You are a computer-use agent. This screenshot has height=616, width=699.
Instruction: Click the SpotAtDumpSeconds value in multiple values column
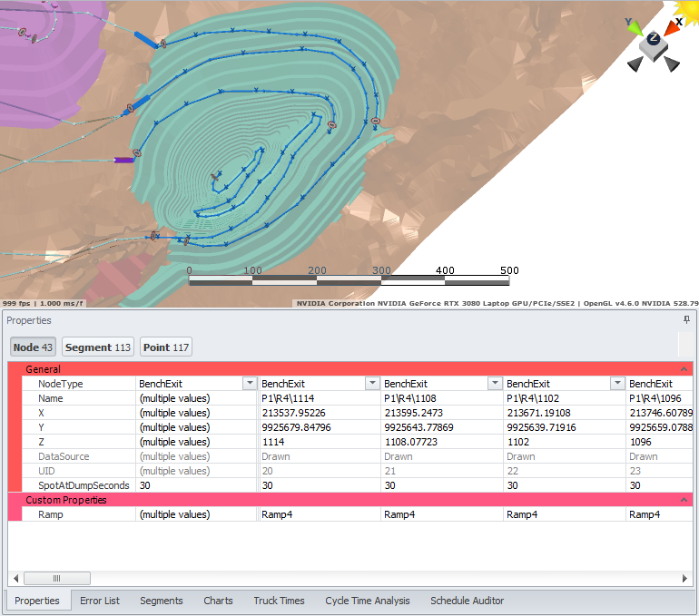tap(195, 485)
